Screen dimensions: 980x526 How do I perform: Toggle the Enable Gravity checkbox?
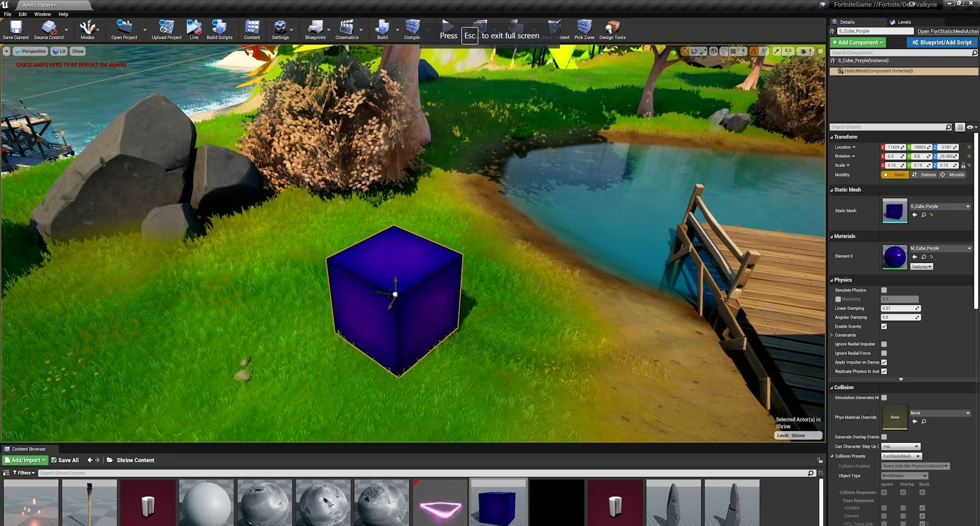tap(884, 326)
